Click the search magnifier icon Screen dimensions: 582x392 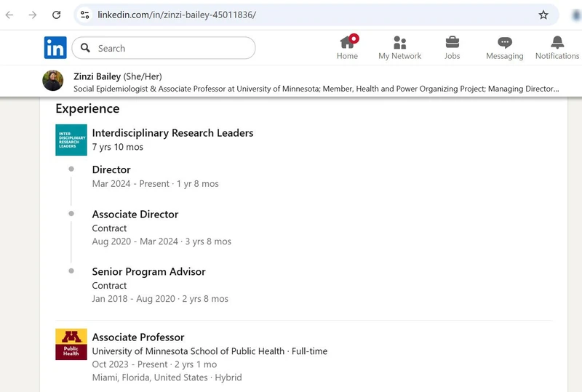pos(85,48)
